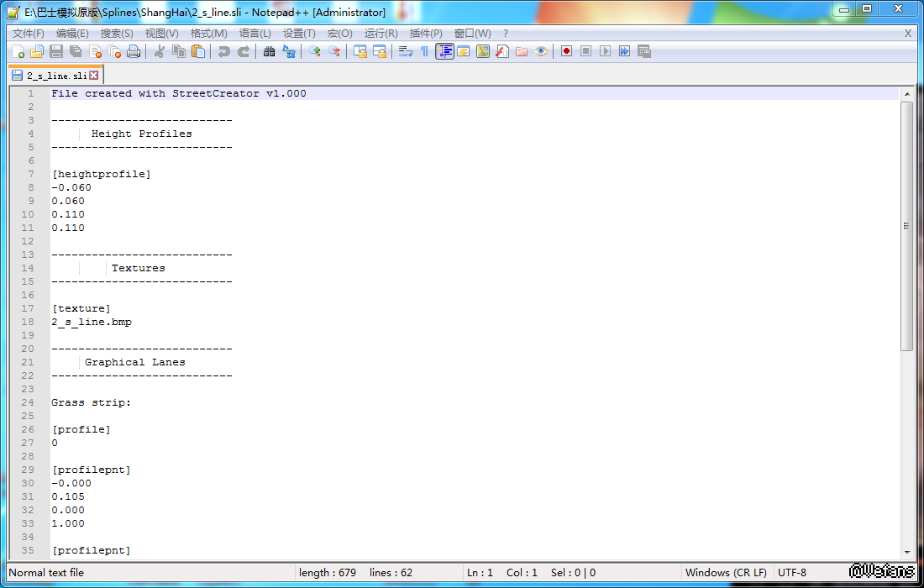Click the 'Ln : 1' status entry
The width and height of the screenshot is (924, 588).
click(480, 573)
